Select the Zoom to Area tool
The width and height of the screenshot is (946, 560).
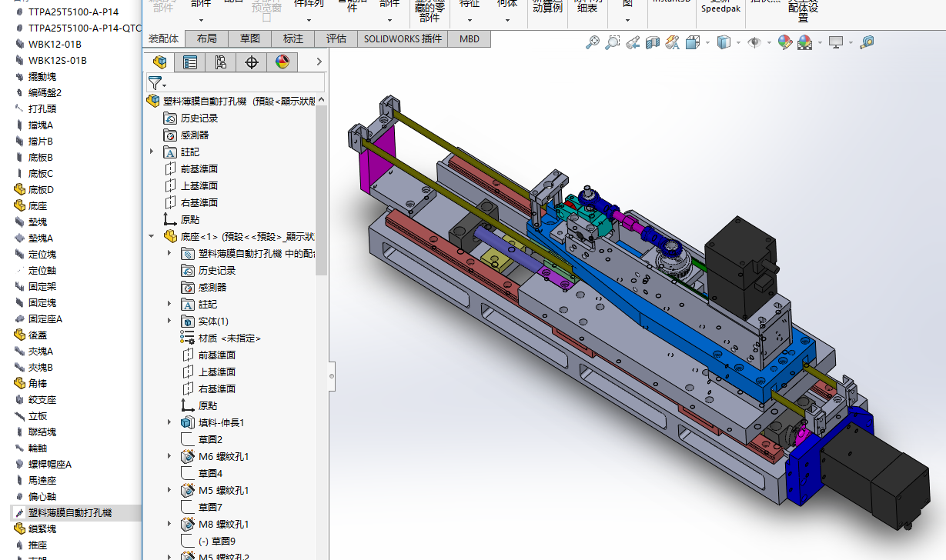pos(612,42)
